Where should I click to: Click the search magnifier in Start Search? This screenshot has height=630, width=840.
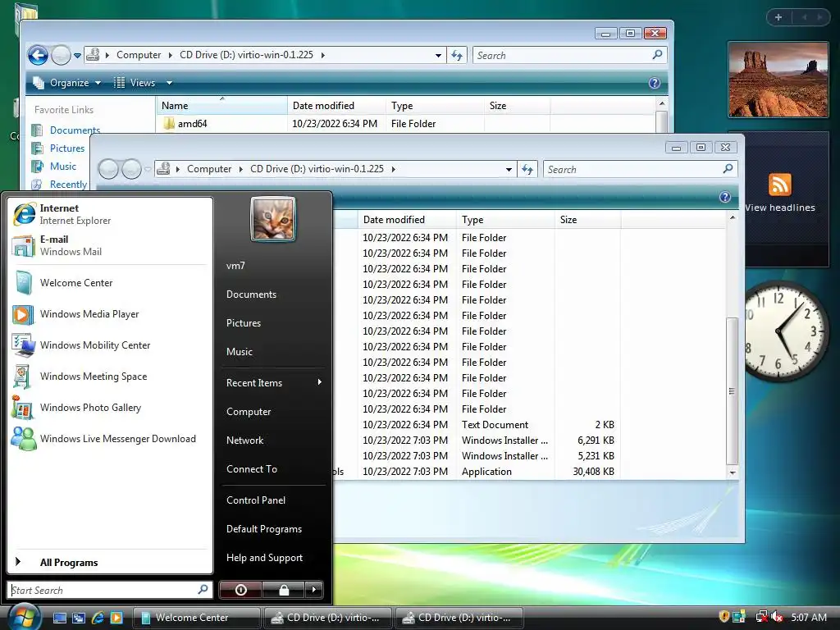203,589
